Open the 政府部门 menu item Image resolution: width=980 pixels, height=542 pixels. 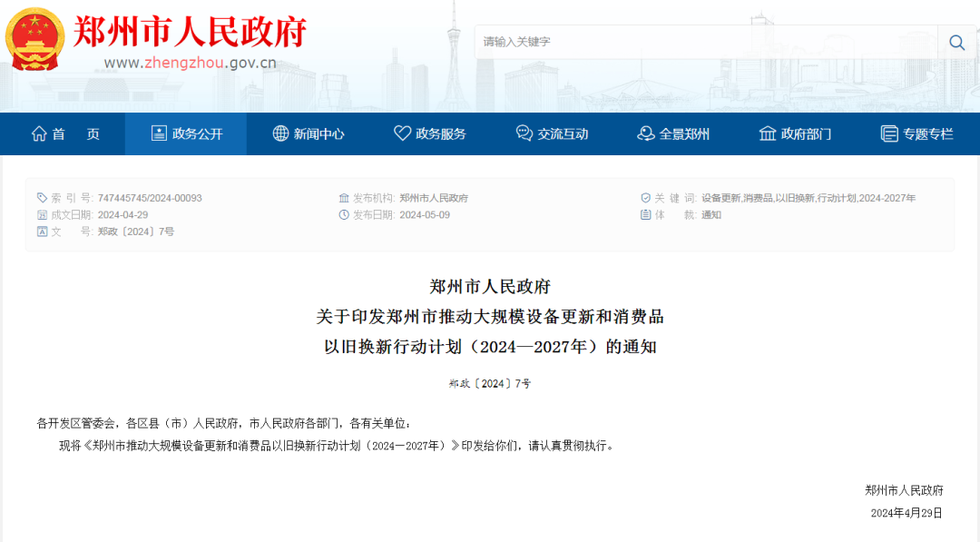[x=794, y=133]
